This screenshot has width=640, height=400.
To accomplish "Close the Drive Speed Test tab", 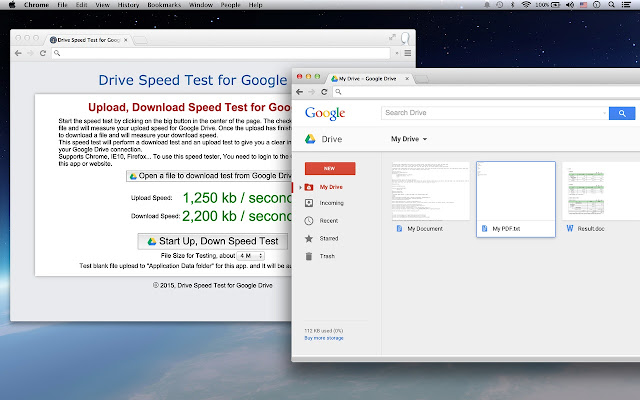I will [126, 40].
